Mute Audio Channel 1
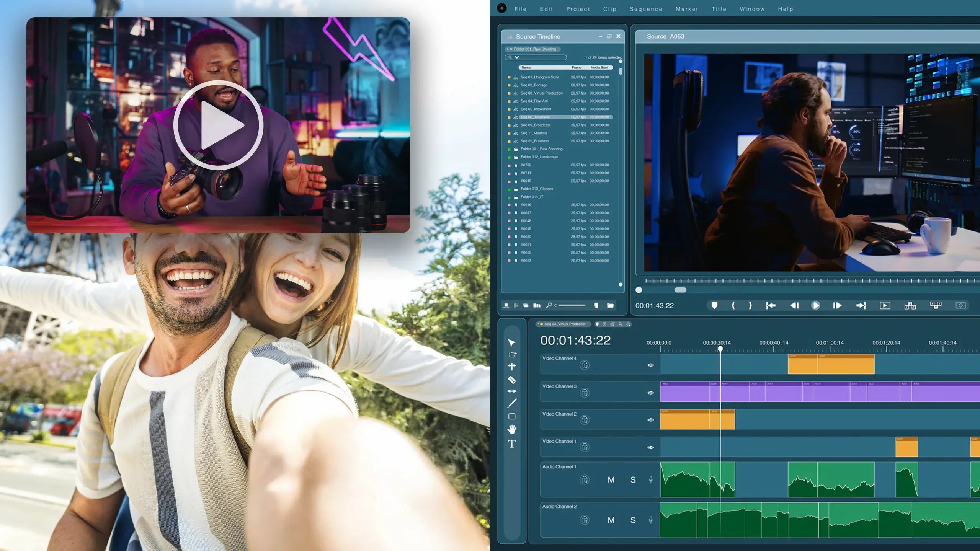This screenshot has width=980, height=551. point(611,480)
